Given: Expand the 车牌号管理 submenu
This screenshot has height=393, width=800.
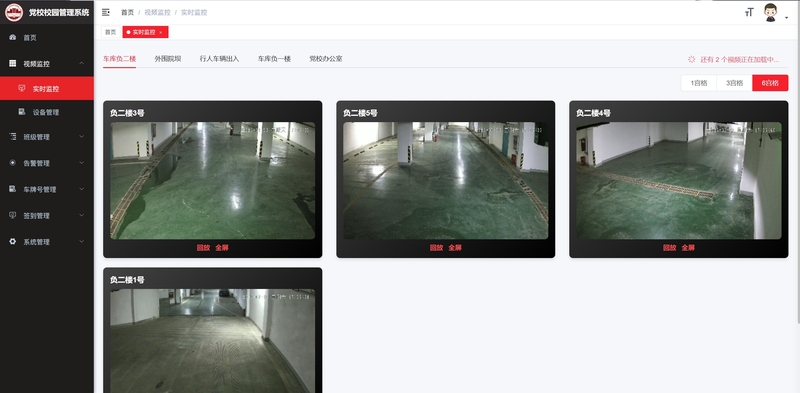Looking at the screenshot, I should [x=46, y=189].
